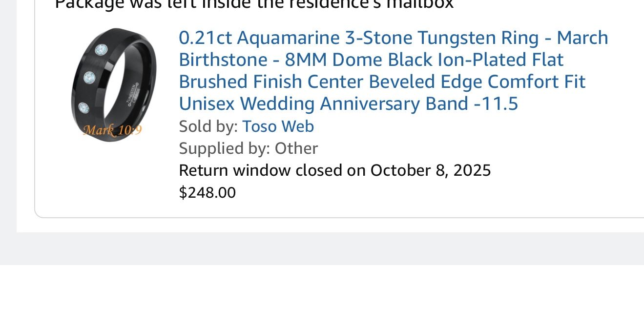This screenshot has height=330, width=644.
Task: Open the Toso Web seller page
Action: pyautogui.click(x=278, y=126)
